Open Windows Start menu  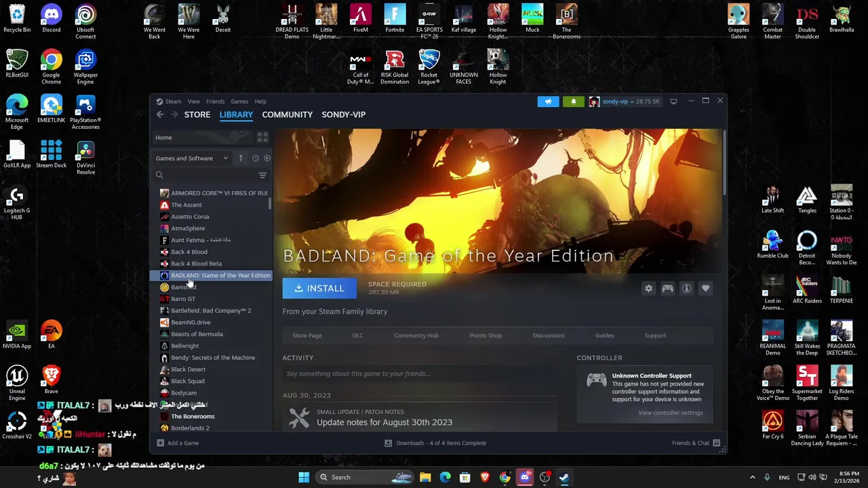point(304,477)
